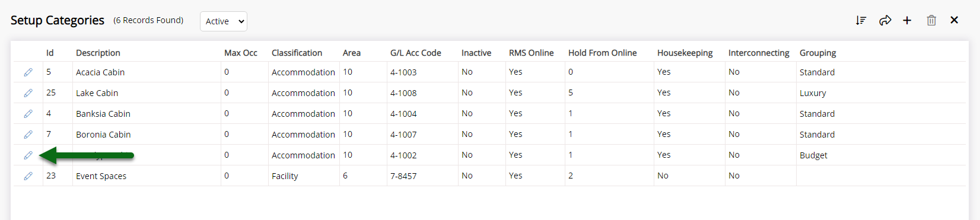Edit the Boronia Cabin row pencil icon

(28, 135)
